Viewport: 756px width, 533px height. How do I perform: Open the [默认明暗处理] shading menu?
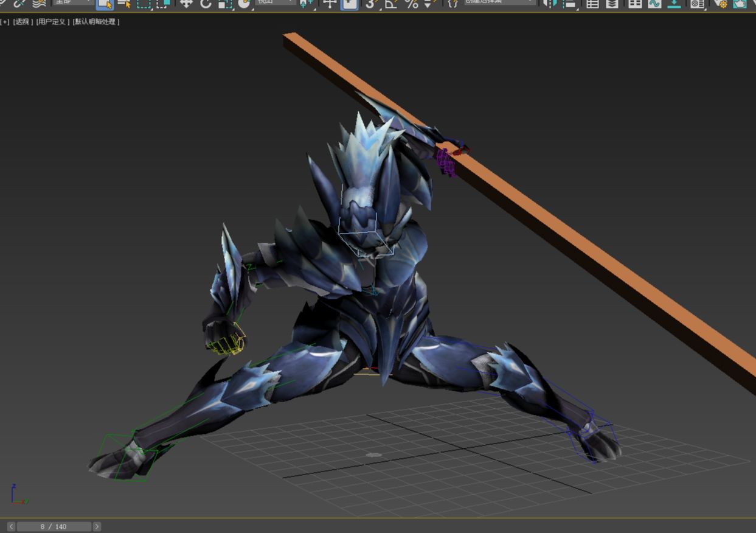(x=96, y=22)
